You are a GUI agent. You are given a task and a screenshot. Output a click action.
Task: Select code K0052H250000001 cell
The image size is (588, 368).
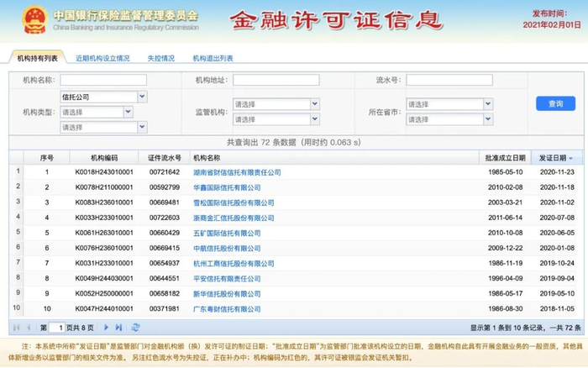(104, 294)
